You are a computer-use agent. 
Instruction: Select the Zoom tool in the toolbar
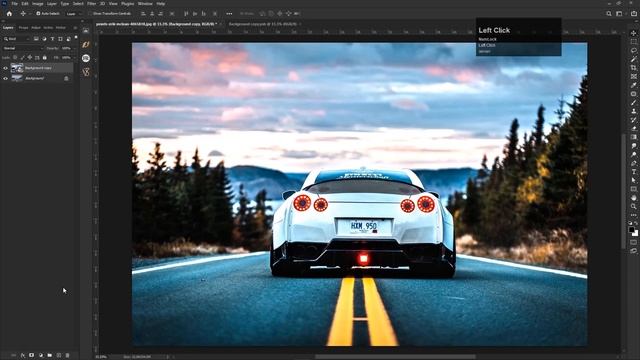tap(633, 207)
